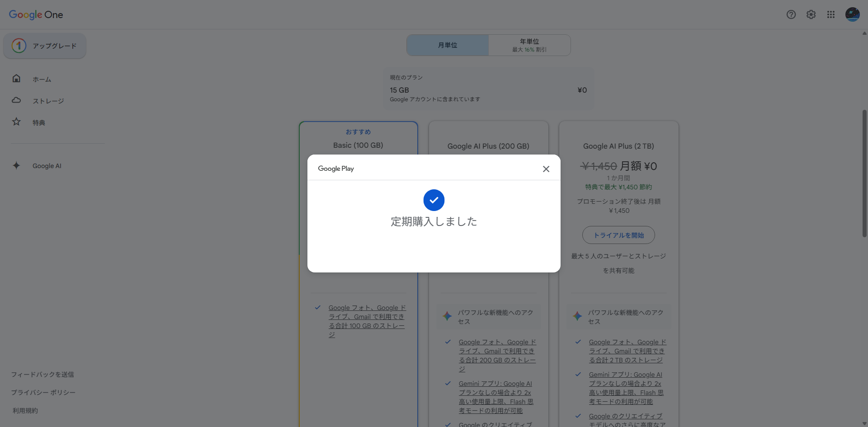The width and height of the screenshot is (868, 427).
Task: Click the 現在のプラン label
Action: pos(406,78)
